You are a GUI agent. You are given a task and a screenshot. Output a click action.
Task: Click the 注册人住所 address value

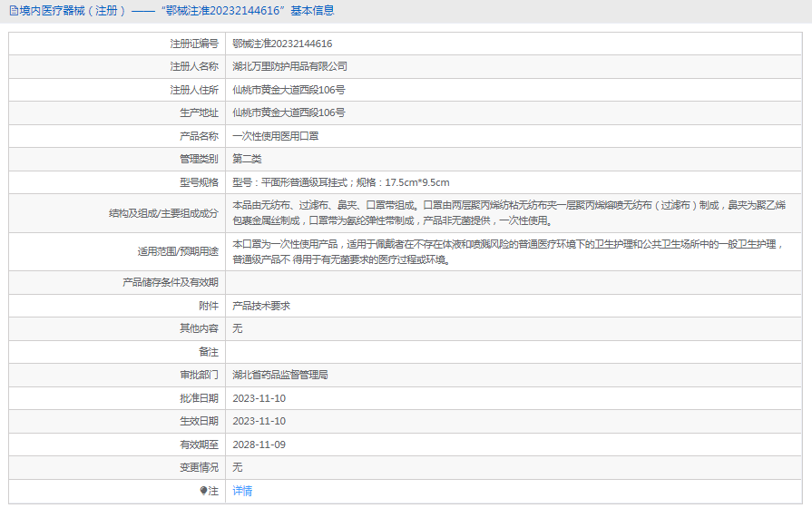tap(289, 90)
